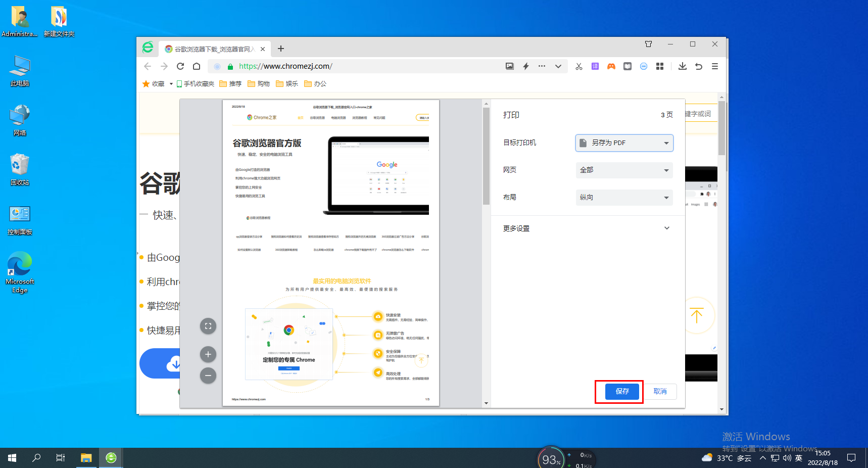Open the three-dot more options in address bar
868x468 pixels.
[542, 66]
